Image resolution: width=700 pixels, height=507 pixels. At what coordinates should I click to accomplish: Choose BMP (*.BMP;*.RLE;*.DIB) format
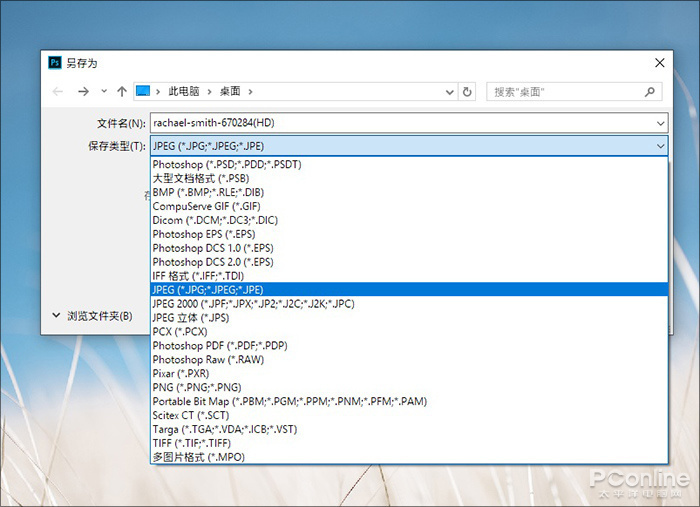click(x=409, y=192)
